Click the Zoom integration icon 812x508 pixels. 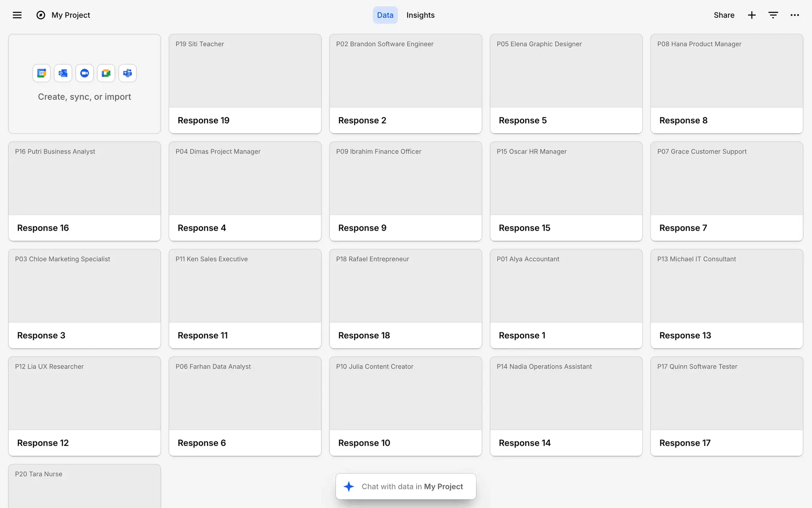(85, 73)
